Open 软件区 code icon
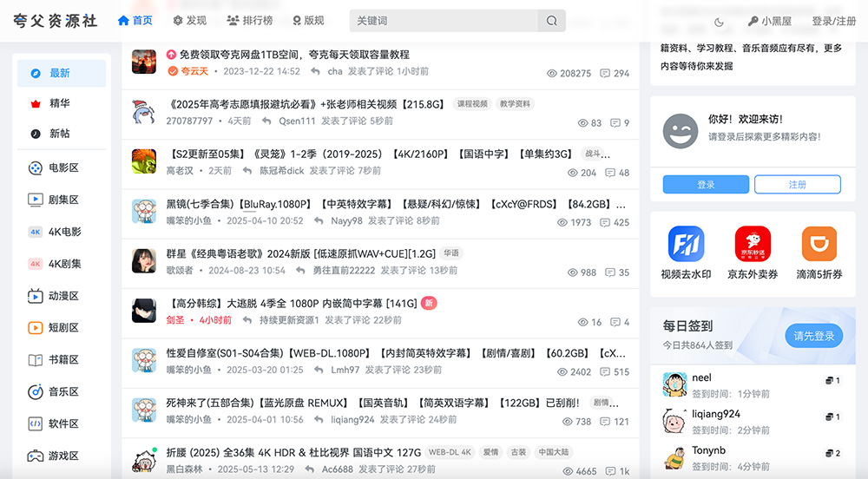The image size is (868, 479). tap(36, 423)
